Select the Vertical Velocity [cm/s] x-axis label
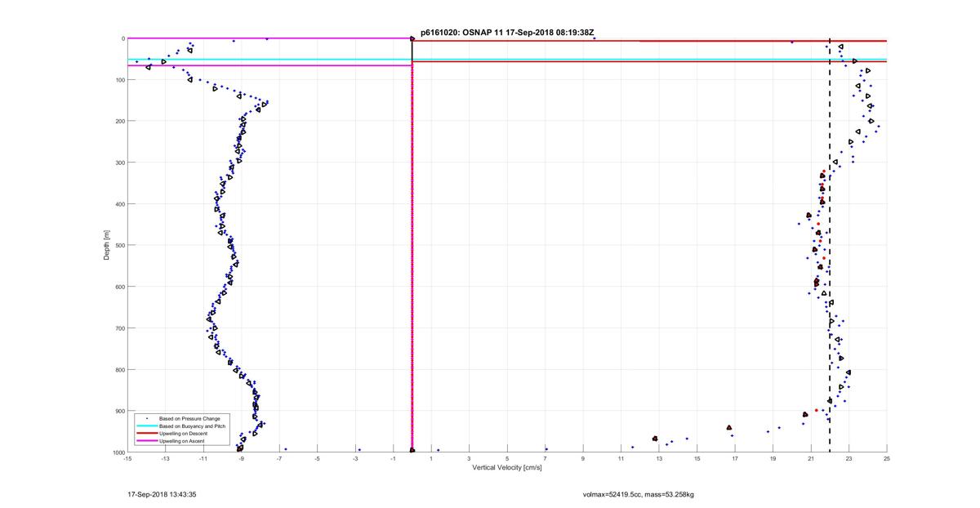This screenshot has width=980, height=508. 506,468
